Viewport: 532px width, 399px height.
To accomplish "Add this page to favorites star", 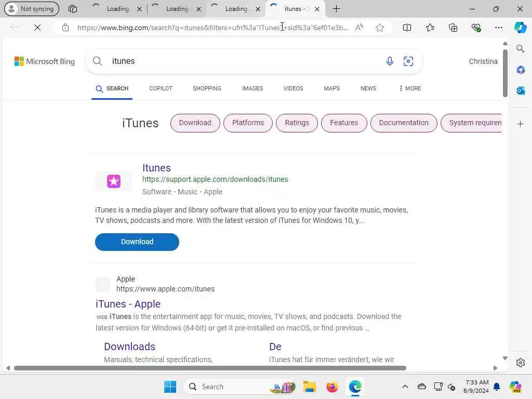I will (380, 28).
